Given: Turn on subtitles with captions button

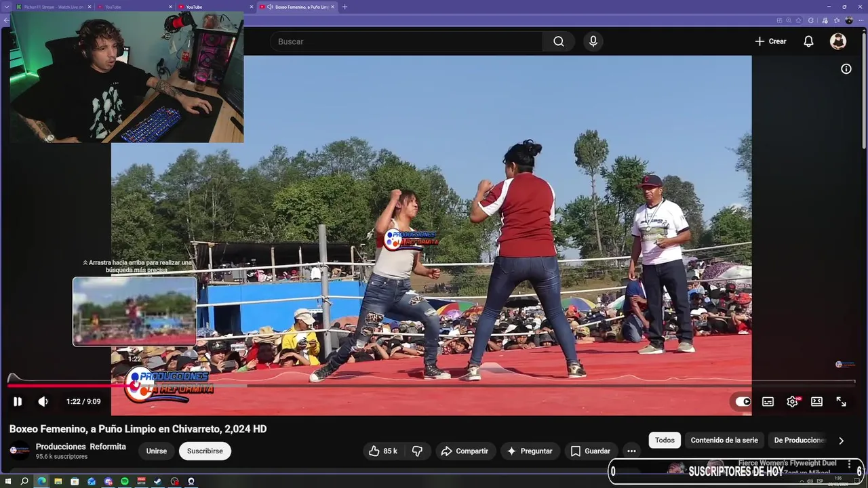Looking at the screenshot, I should click(768, 401).
